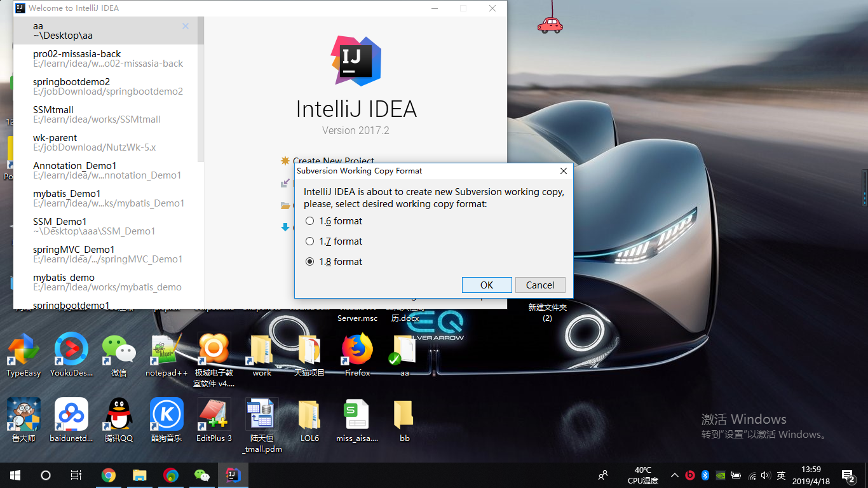This screenshot has height=488, width=868.
Task: Confirm working copy format with OK
Action: (x=487, y=285)
